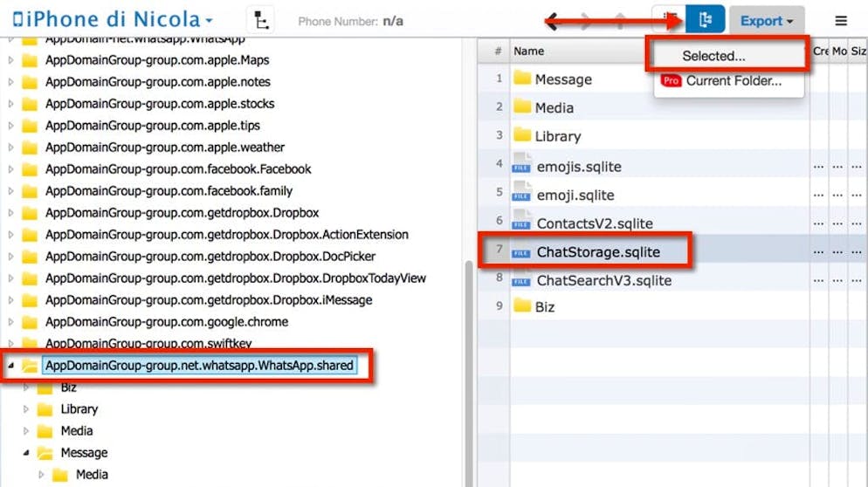Viewport: 868px width, 487px height.
Task: Switch to the blue tree view mode button
Action: point(705,20)
